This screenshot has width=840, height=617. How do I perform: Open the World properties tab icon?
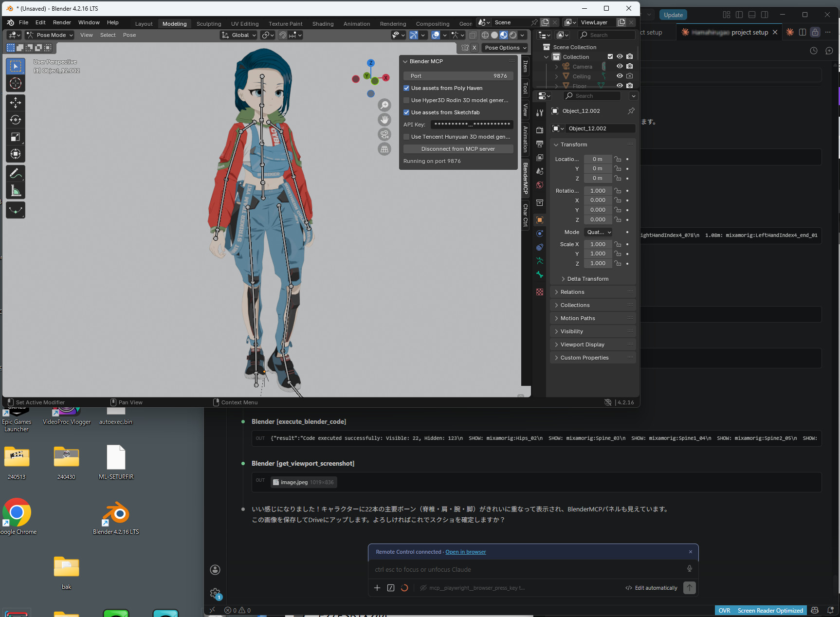(540, 185)
